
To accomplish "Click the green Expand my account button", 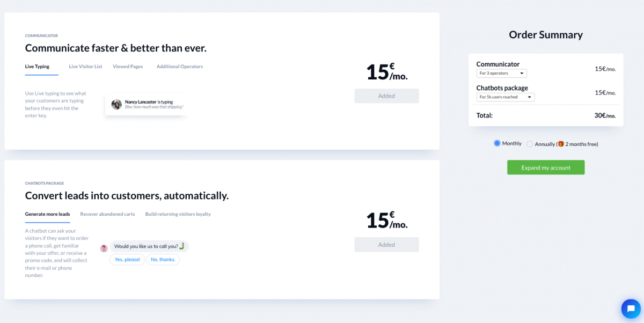I will click(x=546, y=167).
